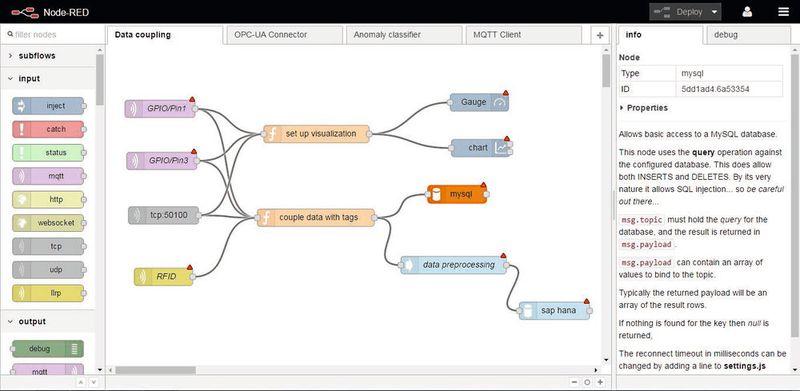Select the catch node in palette
800x391 pixels.
coord(48,129)
